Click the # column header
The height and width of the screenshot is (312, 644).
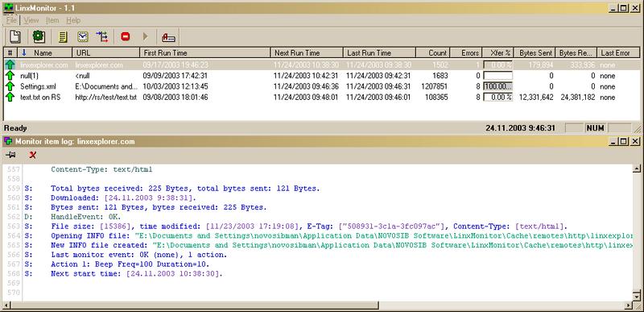pyautogui.click(x=10, y=52)
